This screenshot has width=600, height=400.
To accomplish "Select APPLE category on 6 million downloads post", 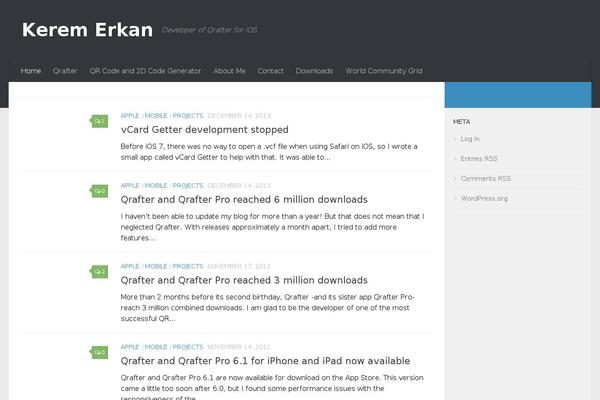I will tap(130, 186).
